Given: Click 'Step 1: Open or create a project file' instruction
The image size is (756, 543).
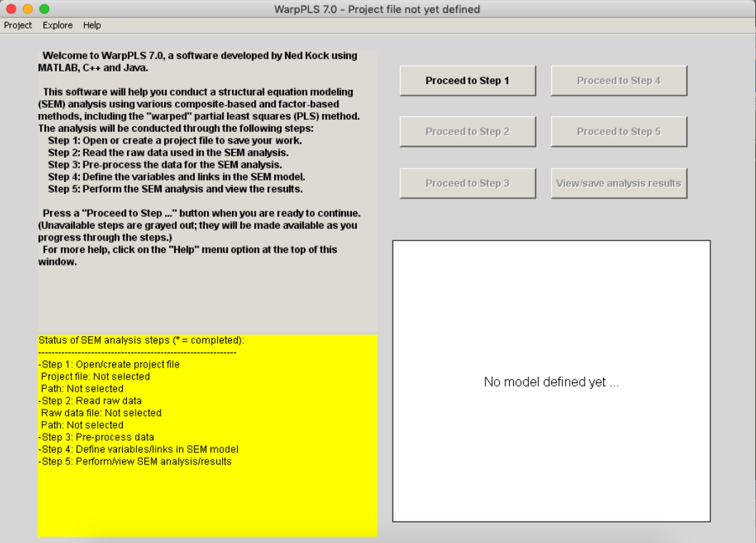Looking at the screenshot, I should tap(174, 141).
